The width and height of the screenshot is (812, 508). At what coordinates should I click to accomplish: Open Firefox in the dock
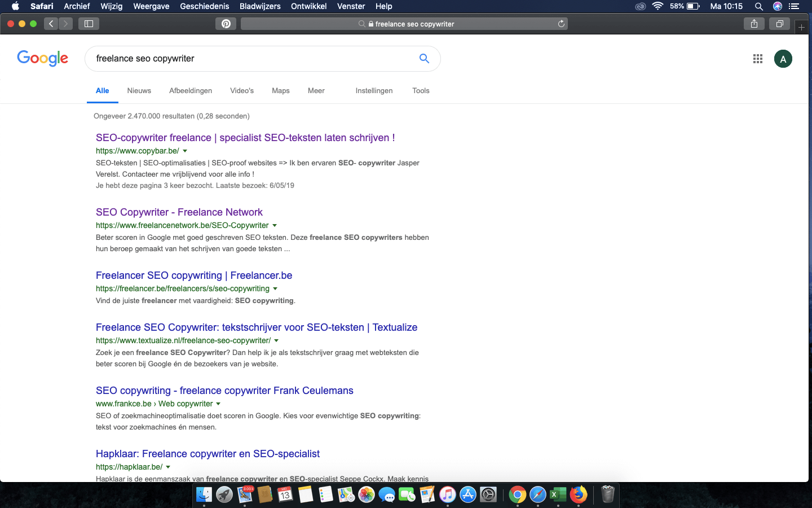point(578,495)
